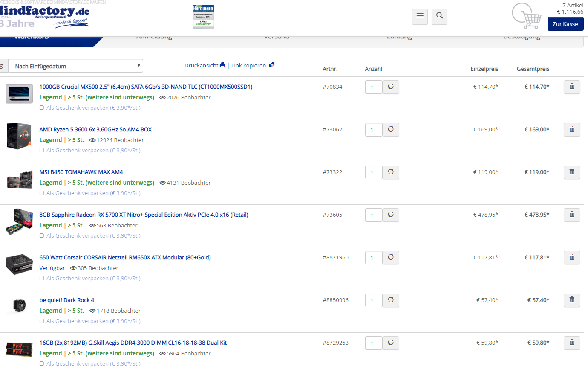Click MSI motherboard product thumbnail
Viewport: 588px width, 372px height.
19,180
